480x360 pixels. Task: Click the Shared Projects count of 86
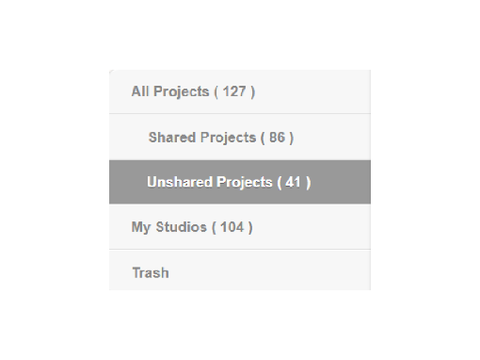click(x=277, y=137)
